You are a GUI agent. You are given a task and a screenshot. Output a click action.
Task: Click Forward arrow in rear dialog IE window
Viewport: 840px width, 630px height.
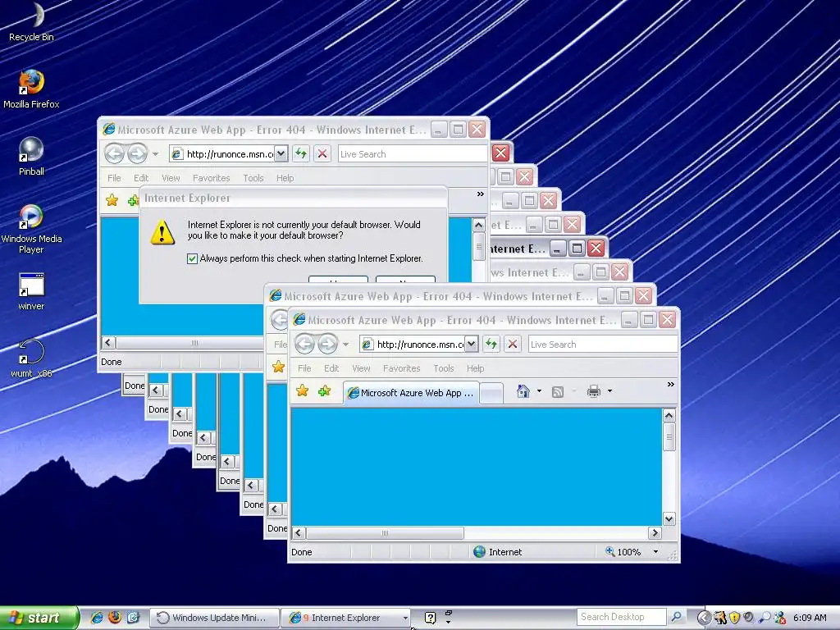[137, 153]
